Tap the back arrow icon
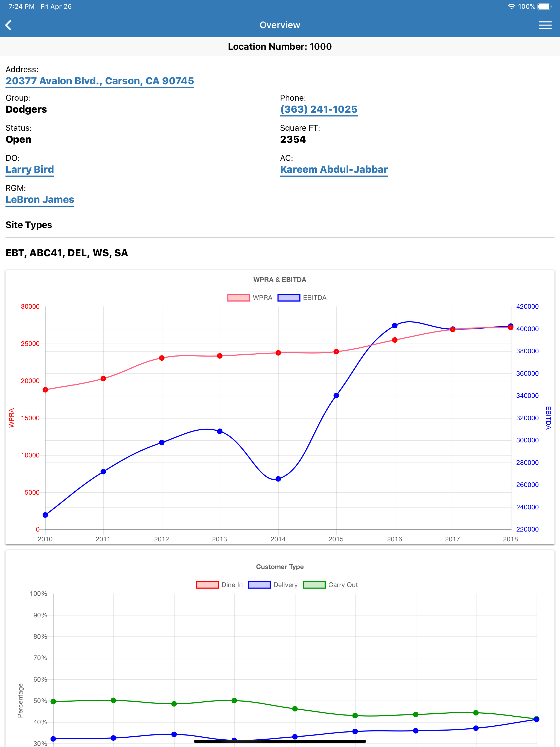Viewport: 560px width, 747px height. (9, 25)
